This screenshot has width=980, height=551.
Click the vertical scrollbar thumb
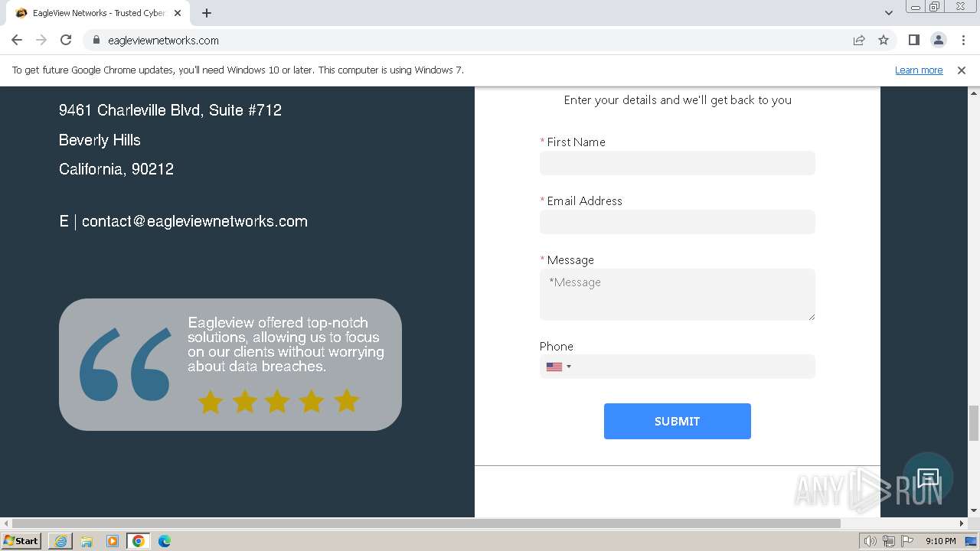pyautogui.click(x=974, y=423)
